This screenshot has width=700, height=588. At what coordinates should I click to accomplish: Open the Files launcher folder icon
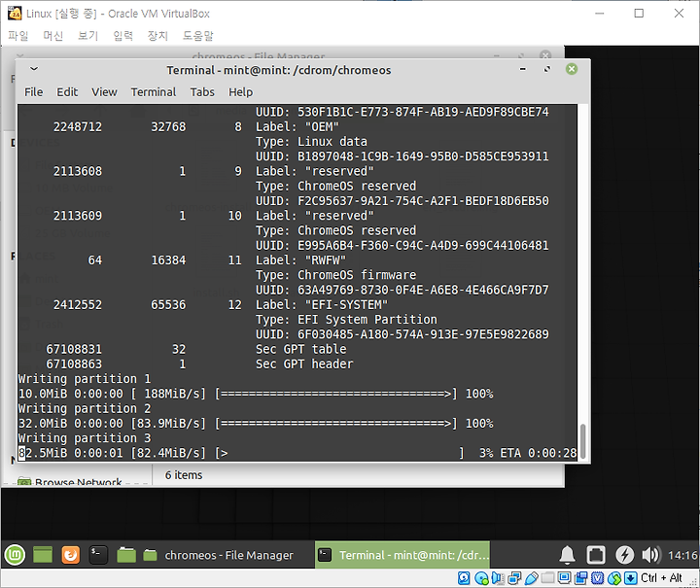click(x=126, y=555)
